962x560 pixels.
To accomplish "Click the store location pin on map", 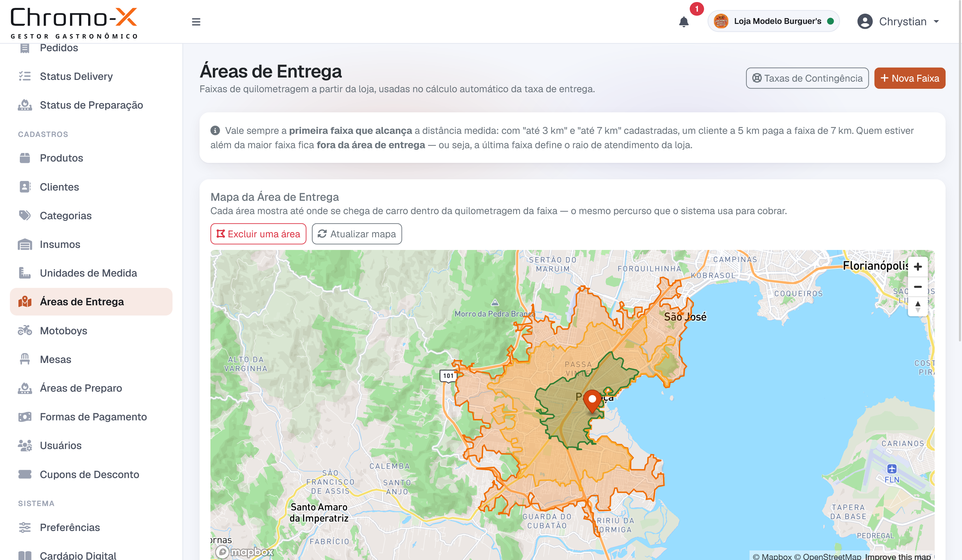I will point(592,401).
